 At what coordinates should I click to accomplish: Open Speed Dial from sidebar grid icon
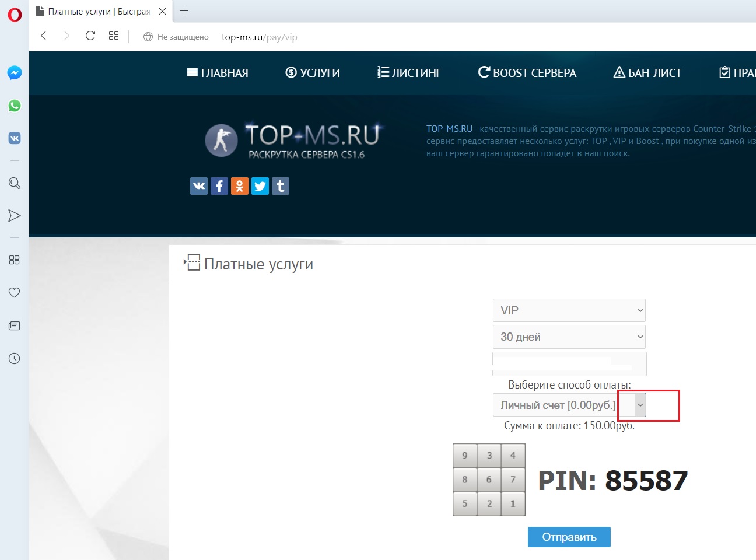pos(15,260)
